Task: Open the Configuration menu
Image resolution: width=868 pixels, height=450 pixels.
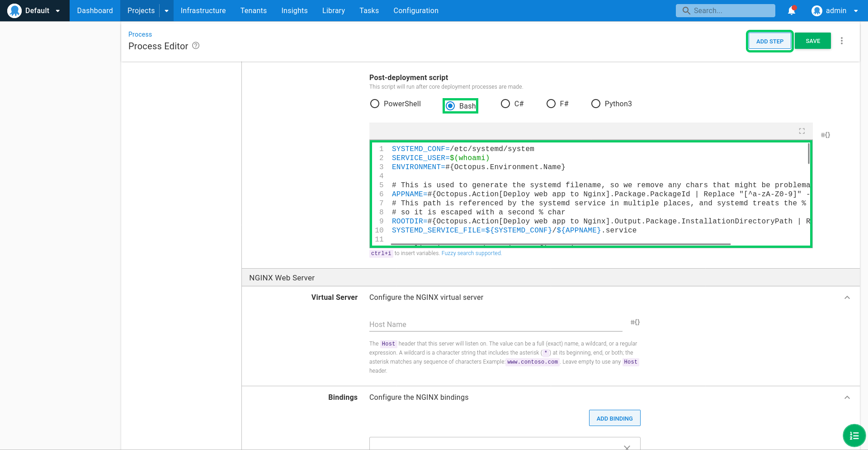Action: [416, 10]
